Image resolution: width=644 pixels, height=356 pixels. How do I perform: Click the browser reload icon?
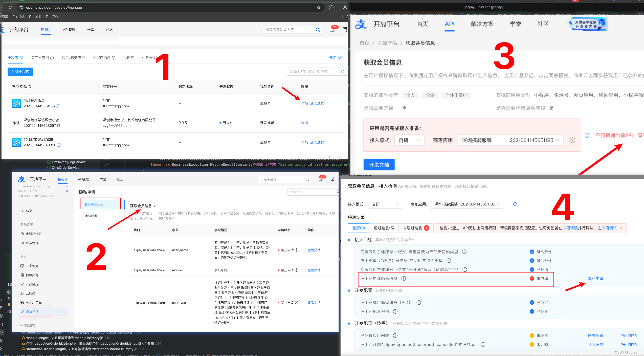click(x=10, y=7)
